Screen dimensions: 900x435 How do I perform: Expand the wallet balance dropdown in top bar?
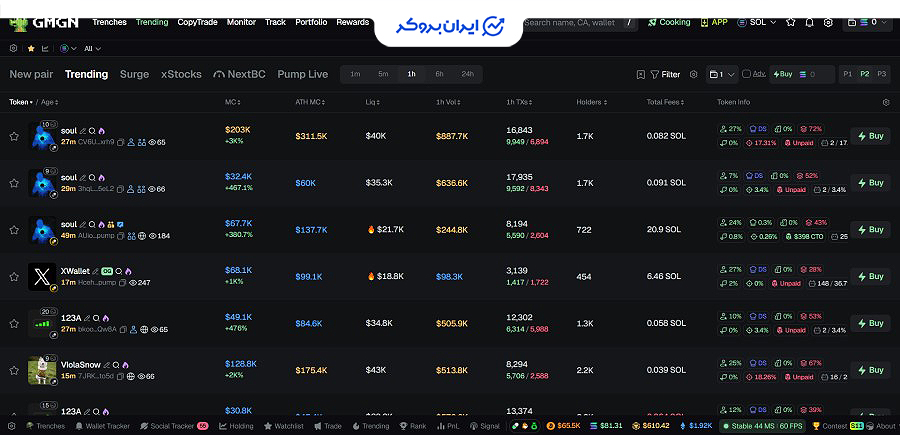pyautogui.click(x=867, y=22)
